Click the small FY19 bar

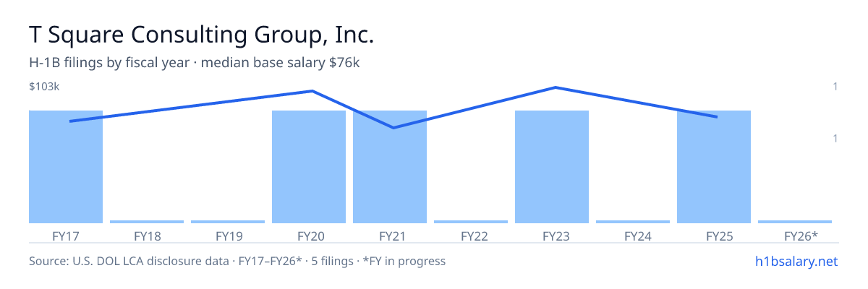pyautogui.click(x=228, y=222)
